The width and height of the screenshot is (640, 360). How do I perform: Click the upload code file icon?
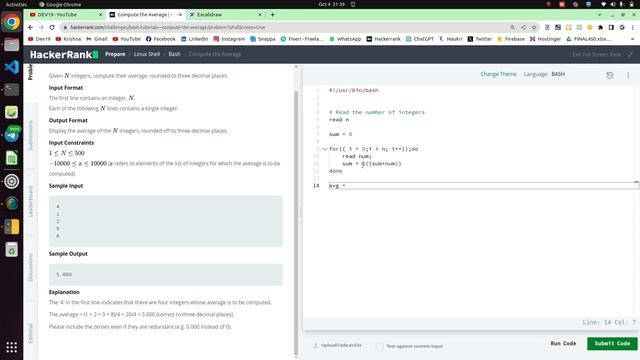[x=316, y=345]
